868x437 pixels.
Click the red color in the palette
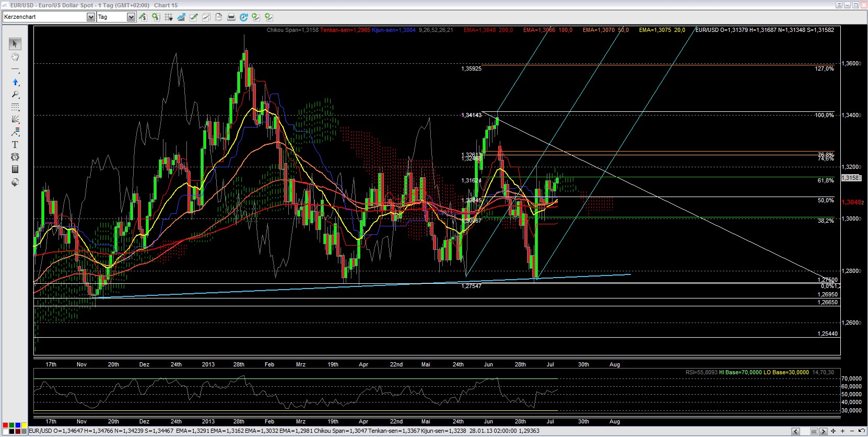[x=5, y=425]
